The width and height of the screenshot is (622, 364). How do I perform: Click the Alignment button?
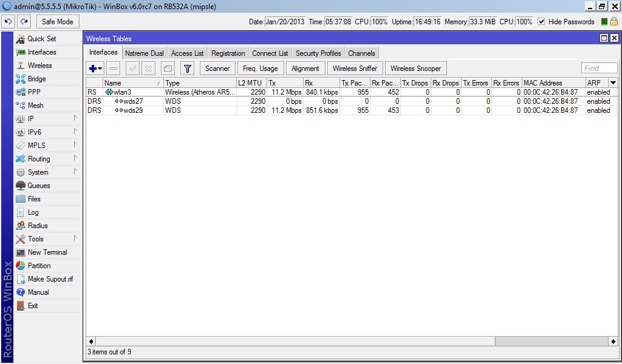(x=305, y=69)
